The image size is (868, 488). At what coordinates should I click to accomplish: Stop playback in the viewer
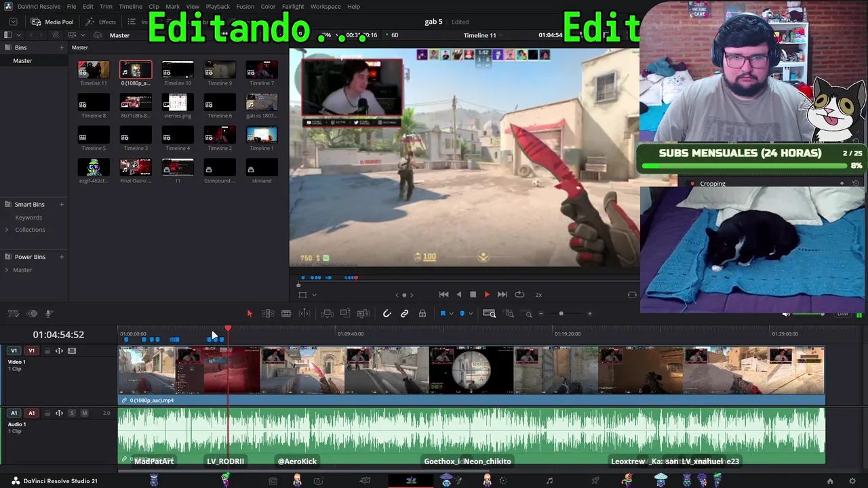point(473,294)
